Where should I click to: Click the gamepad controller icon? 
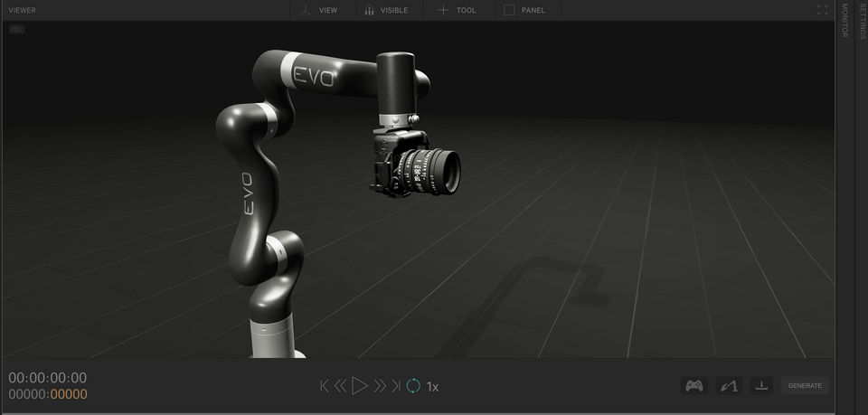click(x=694, y=386)
